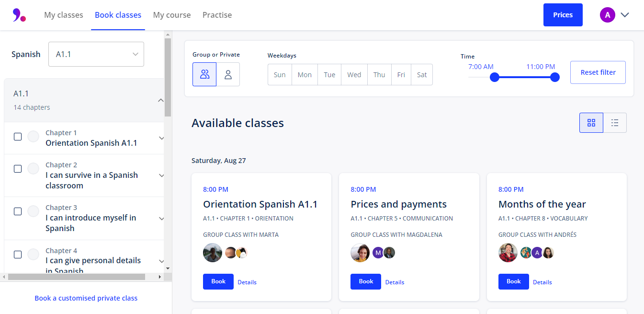Screen dimensions: 644x314
Task: Book the Prices and payments class
Action: coord(366,281)
